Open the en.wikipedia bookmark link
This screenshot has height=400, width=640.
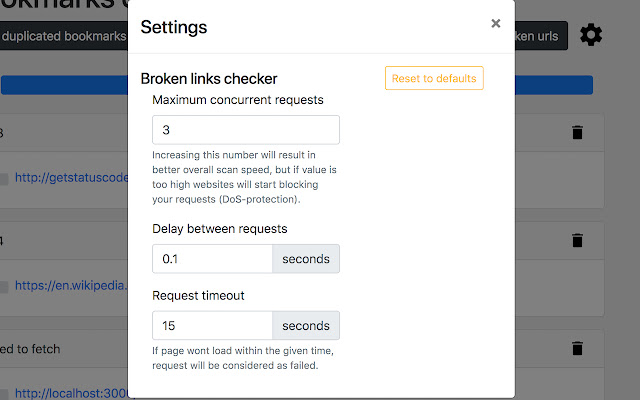70,286
